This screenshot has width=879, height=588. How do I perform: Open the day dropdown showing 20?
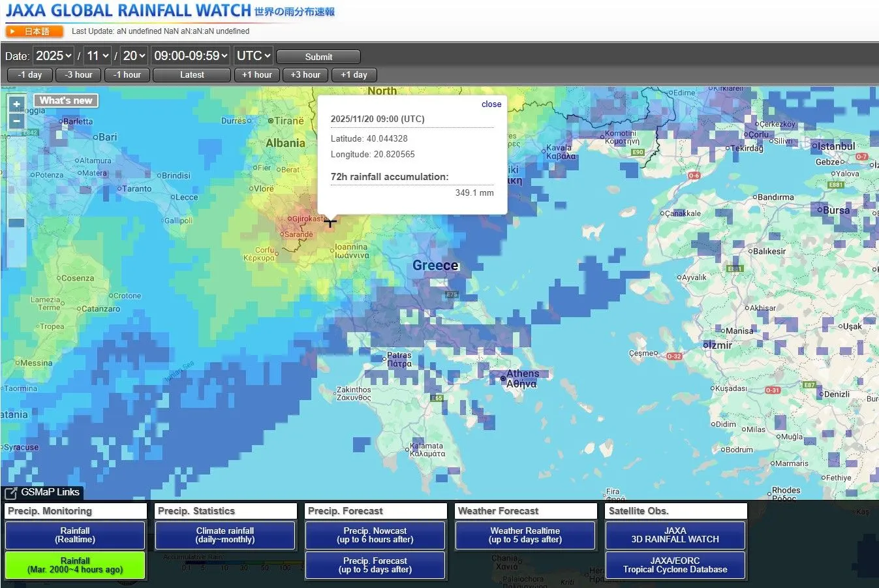pyautogui.click(x=134, y=56)
